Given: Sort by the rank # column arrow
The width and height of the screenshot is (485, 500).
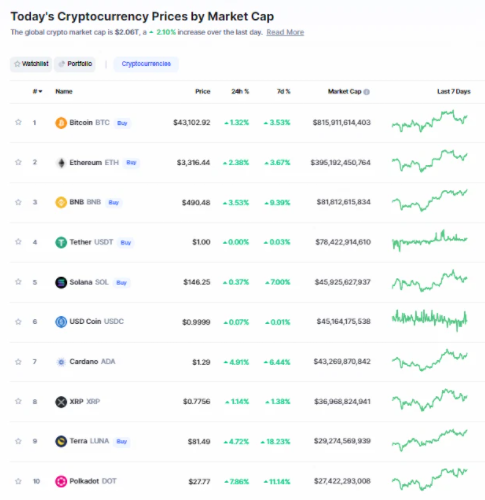Looking at the screenshot, I should point(38,91).
